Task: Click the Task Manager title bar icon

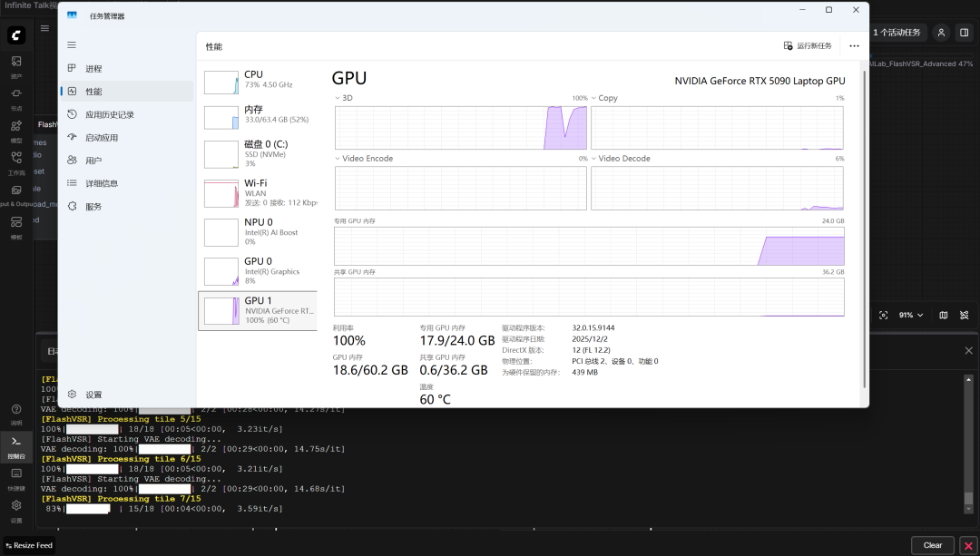Action: coord(72,15)
